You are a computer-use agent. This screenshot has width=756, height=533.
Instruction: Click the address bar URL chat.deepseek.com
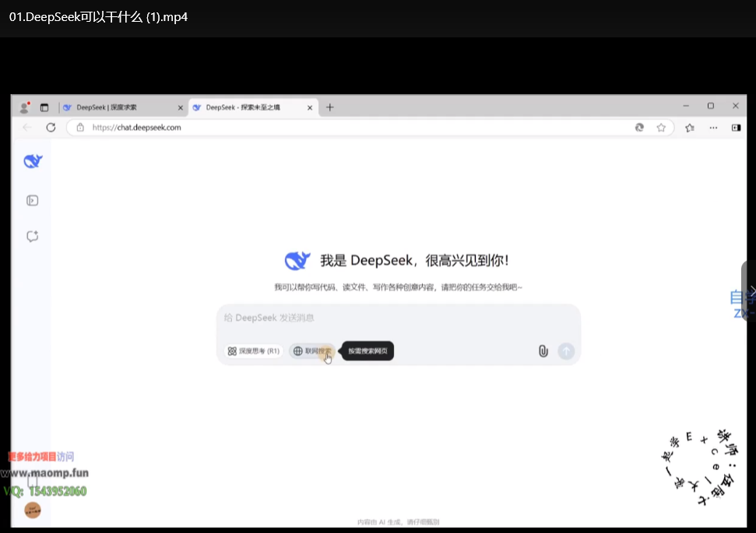[136, 128]
